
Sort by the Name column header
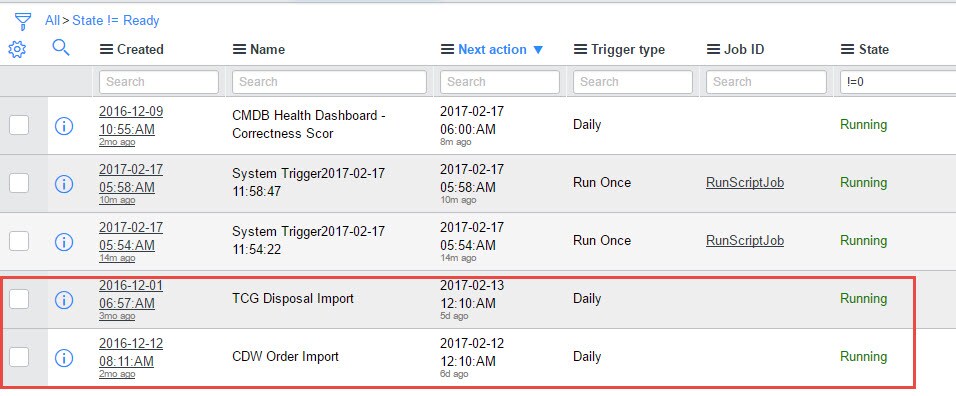click(267, 49)
